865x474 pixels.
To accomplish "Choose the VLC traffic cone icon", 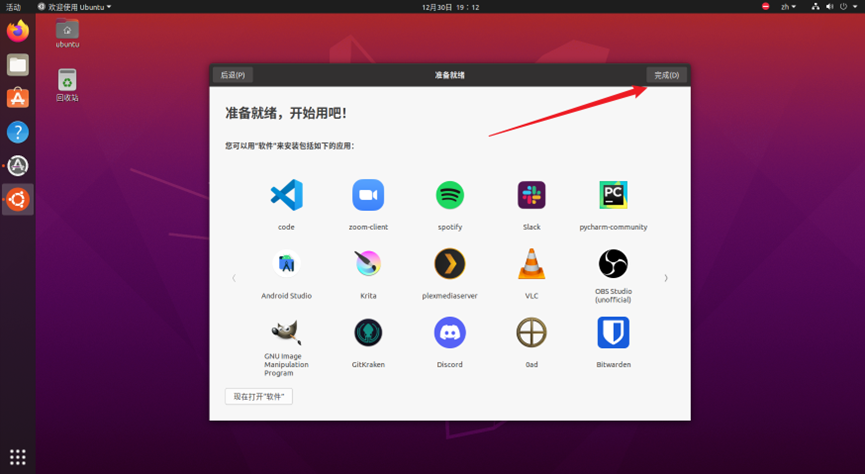I will click(531, 264).
